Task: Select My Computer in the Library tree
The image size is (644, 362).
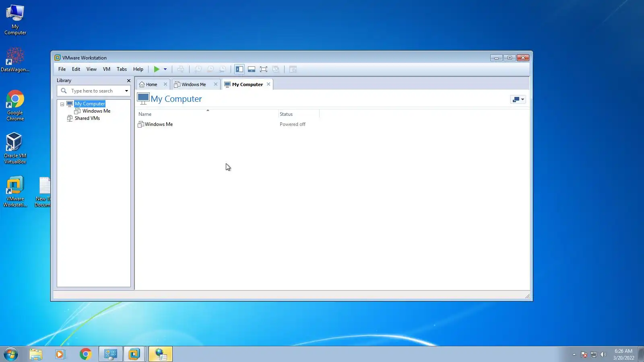Action: click(x=90, y=104)
